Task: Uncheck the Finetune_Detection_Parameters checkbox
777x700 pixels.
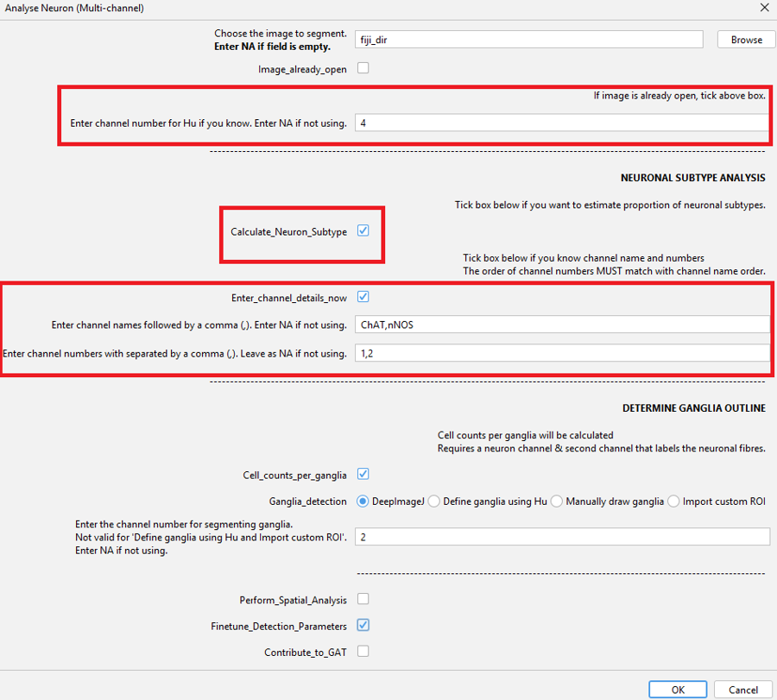Action: coord(363,625)
